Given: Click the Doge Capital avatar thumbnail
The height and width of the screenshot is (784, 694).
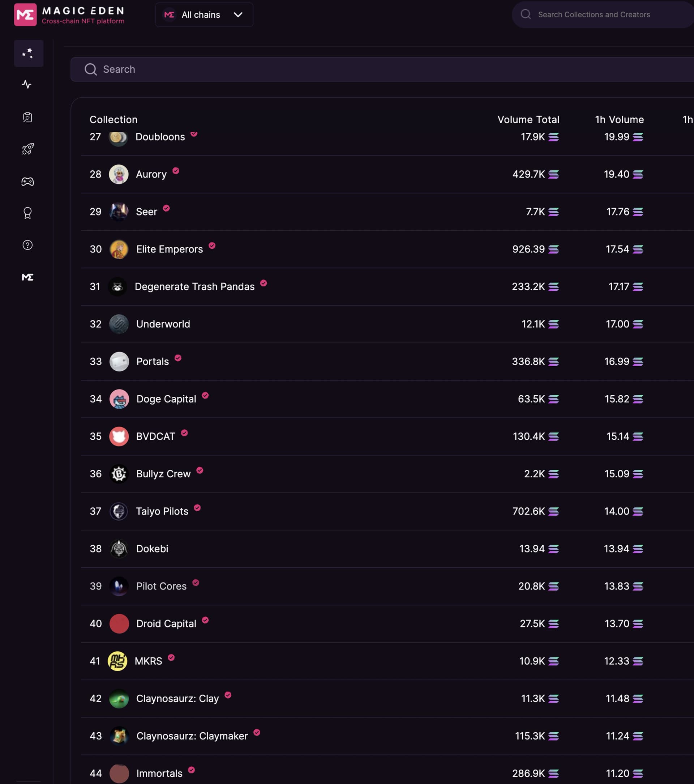Looking at the screenshot, I should pos(119,399).
